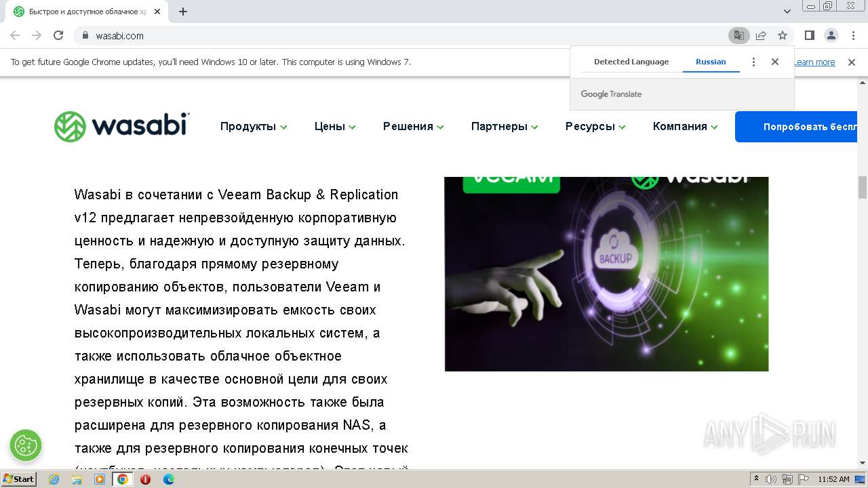Click the Wasabi logo to go home
868x488 pixels.
pos(121,126)
